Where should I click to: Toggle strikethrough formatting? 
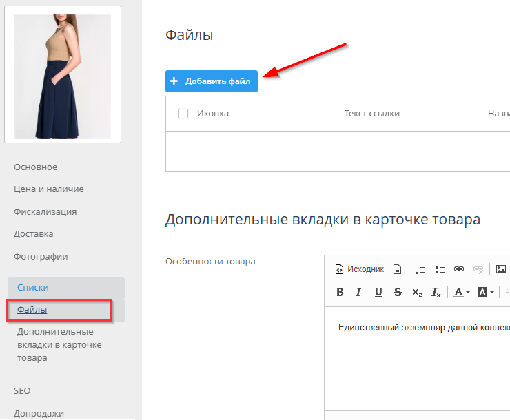[398, 292]
